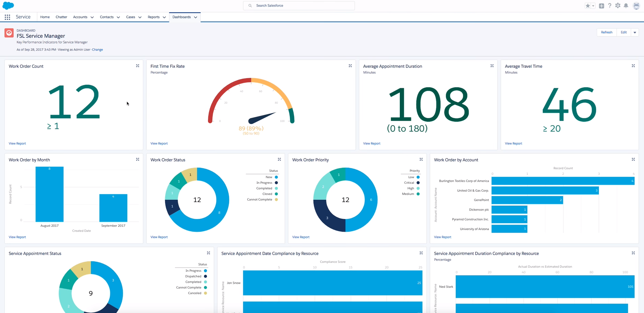Favorite this page with the star icon

[x=587, y=5]
